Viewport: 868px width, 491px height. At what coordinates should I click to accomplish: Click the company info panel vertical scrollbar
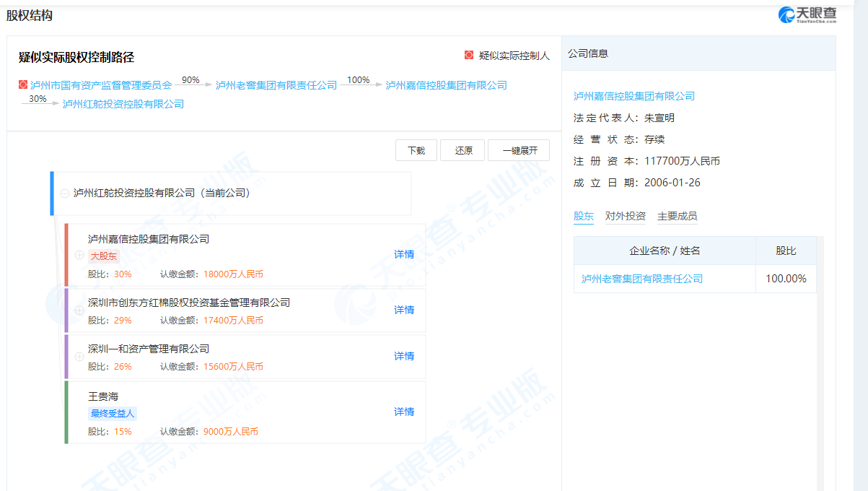tap(820, 361)
